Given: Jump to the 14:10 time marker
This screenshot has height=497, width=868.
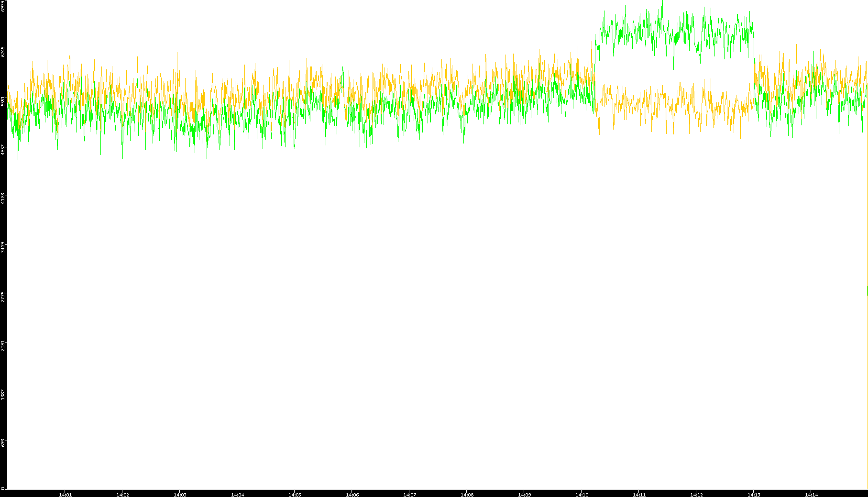Looking at the screenshot, I should pos(582,494).
